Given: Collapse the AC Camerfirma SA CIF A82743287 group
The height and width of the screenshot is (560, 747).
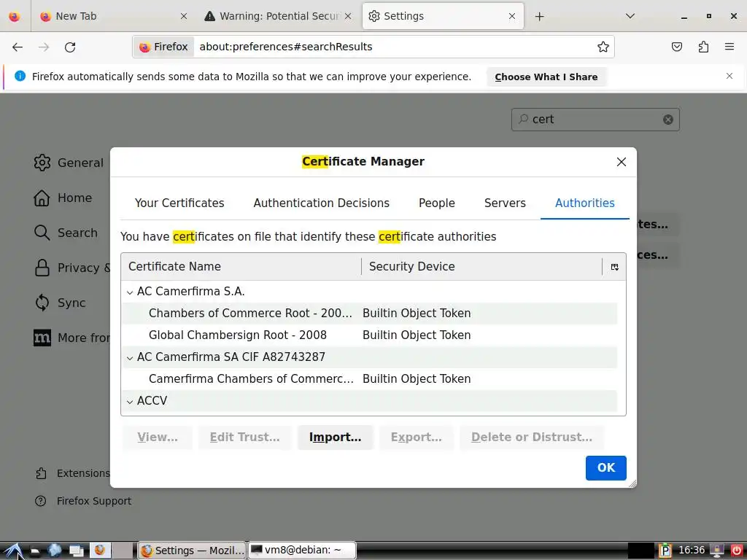Looking at the screenshot, I should click(130, 358).
